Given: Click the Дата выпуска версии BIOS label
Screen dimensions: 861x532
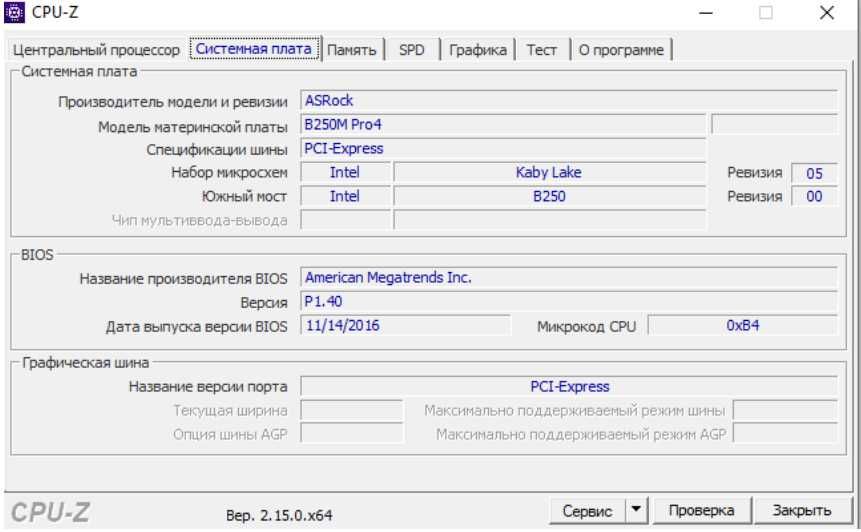Looking at the screenshot, I should point(197,327).
